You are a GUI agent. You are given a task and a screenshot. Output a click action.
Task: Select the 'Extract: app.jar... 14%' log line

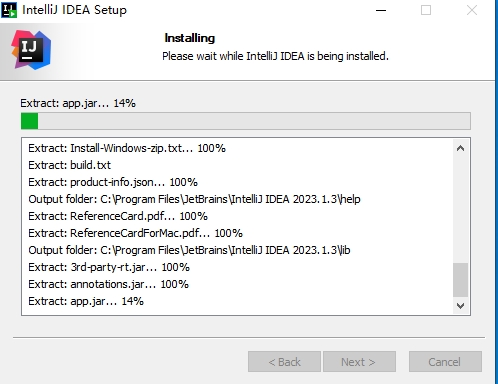[86, 301]
